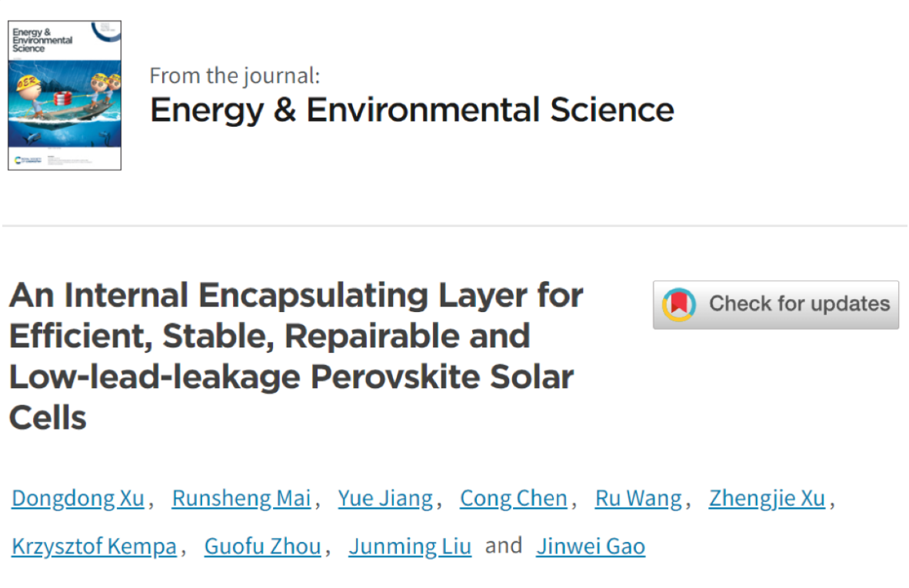This screenshot has width=909, height=588.
Task: Open the Energy & Environmental Science journal heading
Action: coord(411,110)
